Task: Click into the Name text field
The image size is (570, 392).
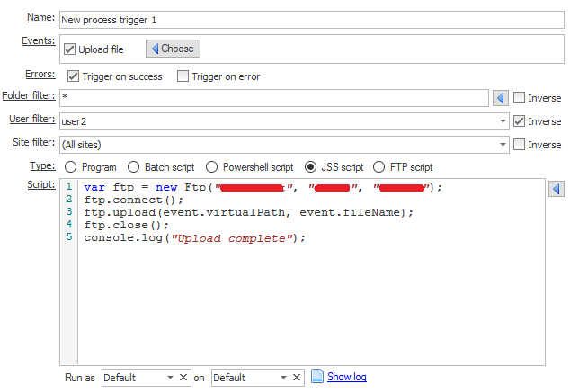Action: click(x=306, y=19)
